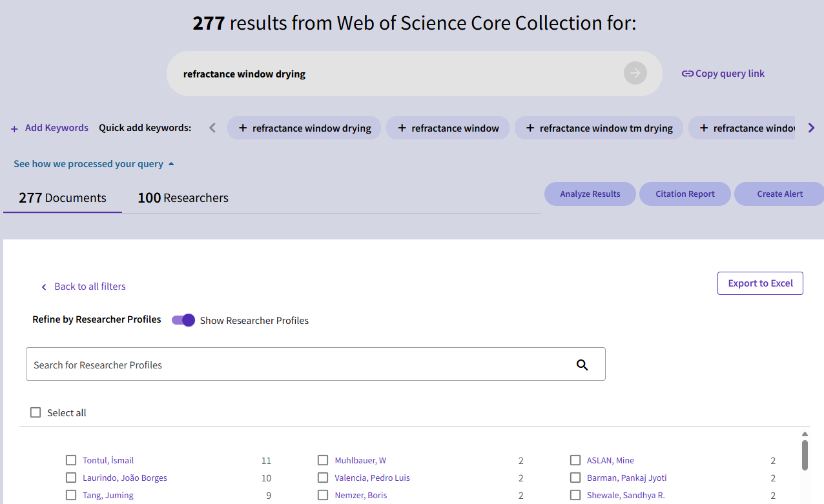Open the 277 Documents tab

(x=63, y=198)
